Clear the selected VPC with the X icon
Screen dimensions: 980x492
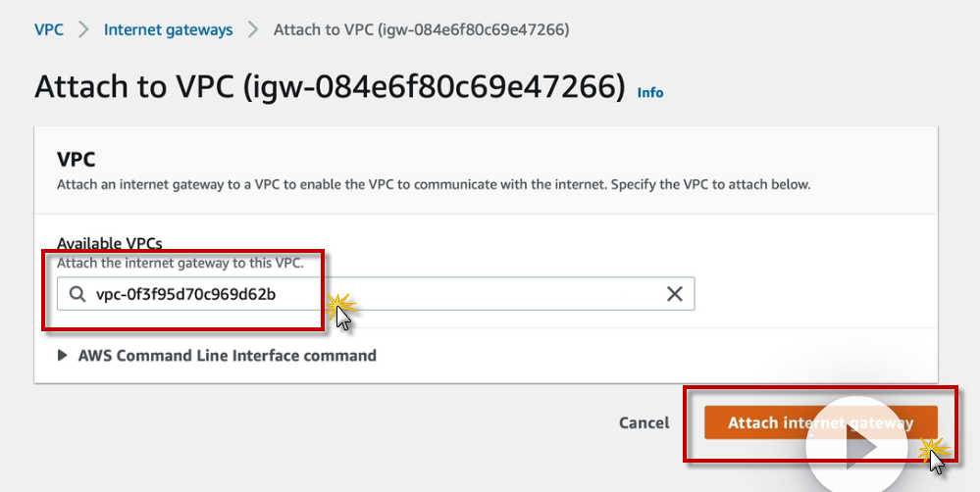675,294
